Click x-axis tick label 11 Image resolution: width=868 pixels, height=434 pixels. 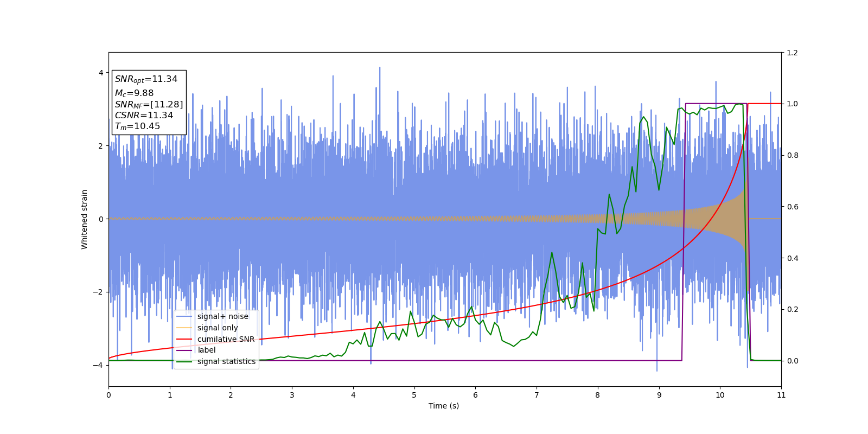(781, 395)
